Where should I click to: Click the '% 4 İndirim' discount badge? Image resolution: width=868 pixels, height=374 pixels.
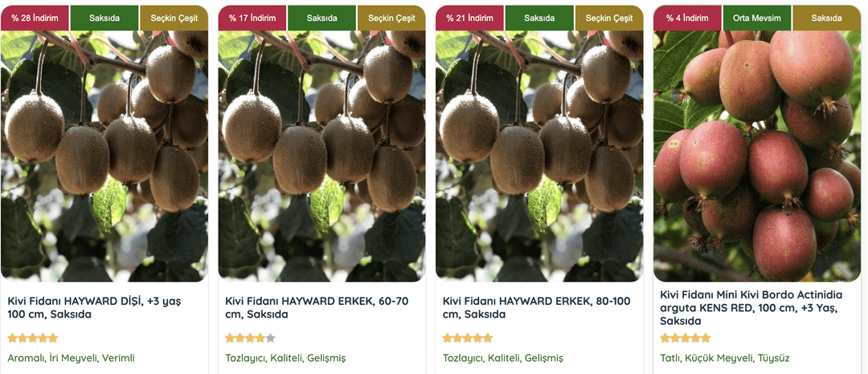coord(687,18)
